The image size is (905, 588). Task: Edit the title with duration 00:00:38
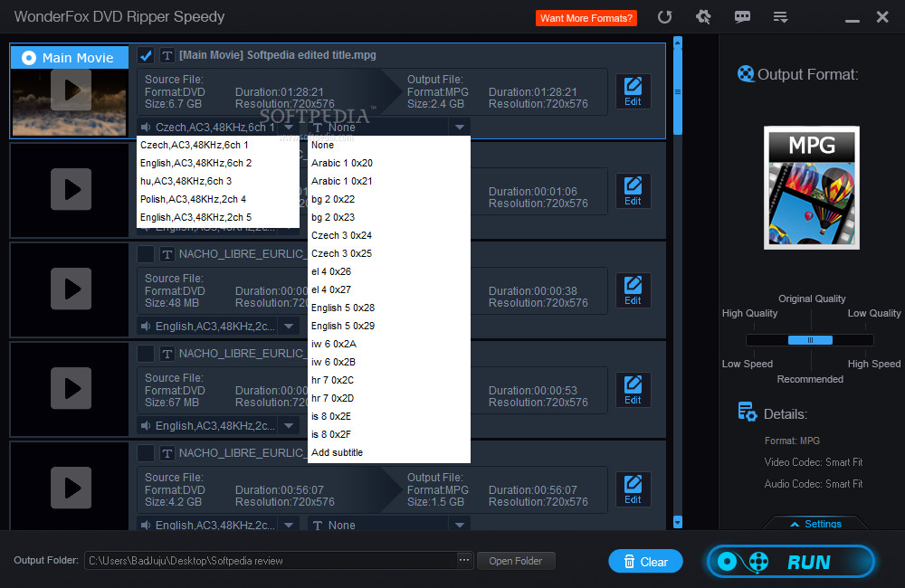click(x=633, y=290)
